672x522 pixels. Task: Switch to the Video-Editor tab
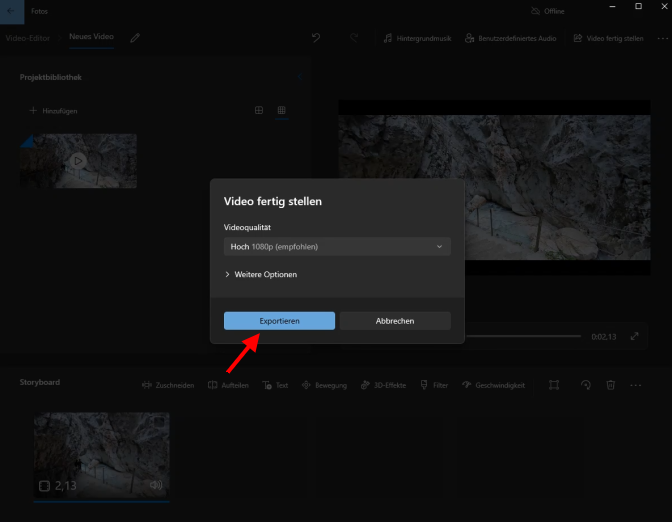(x=28, y=38)
